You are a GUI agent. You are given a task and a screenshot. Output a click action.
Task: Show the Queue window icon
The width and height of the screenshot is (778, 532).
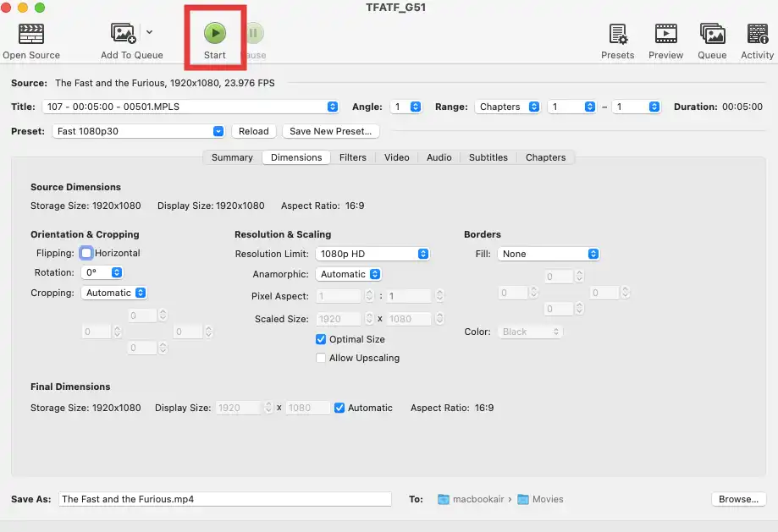pyautogui.click(x=711, y=34)
